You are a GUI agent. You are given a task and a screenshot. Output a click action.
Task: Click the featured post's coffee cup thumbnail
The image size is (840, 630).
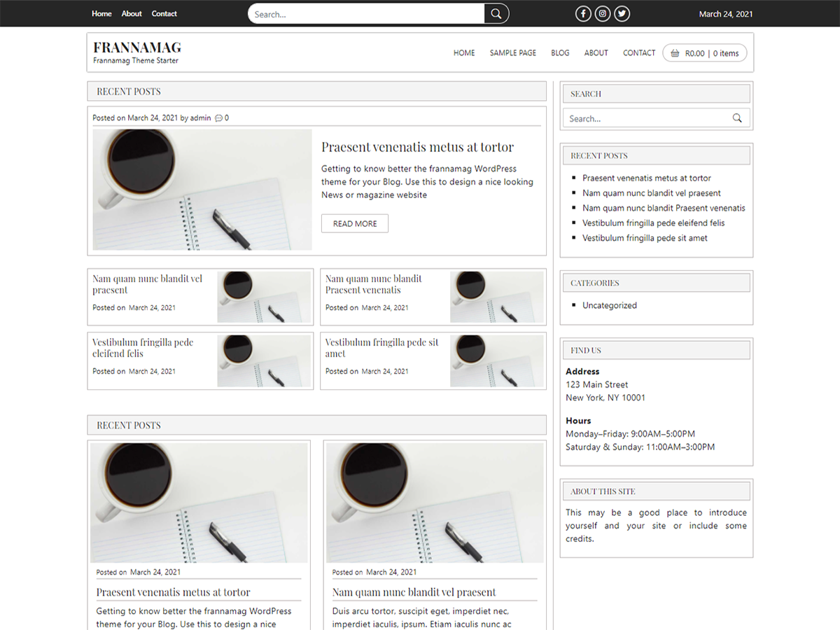202,189
